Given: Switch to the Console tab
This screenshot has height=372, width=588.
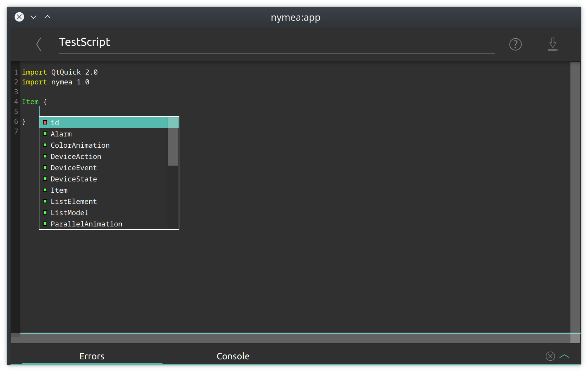Looking at the screenshot, I should click(233, 356).
